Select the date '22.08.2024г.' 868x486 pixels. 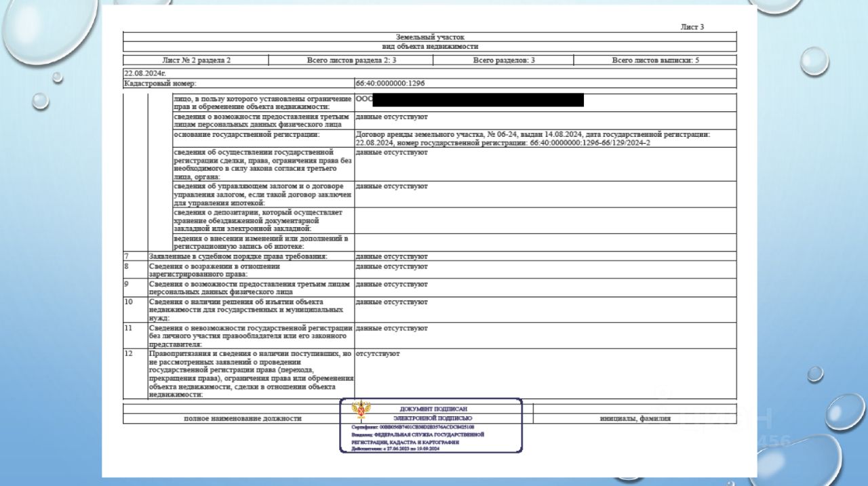click(145, 73)
